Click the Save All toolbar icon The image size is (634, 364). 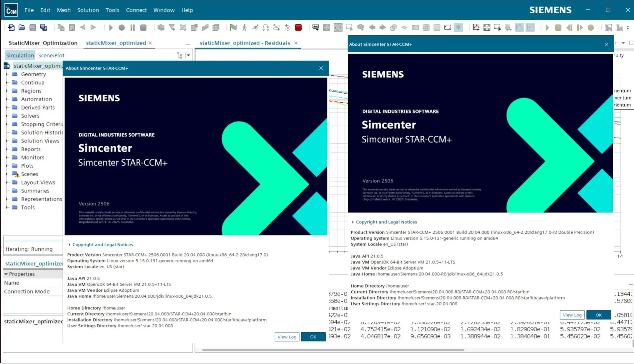44,28
